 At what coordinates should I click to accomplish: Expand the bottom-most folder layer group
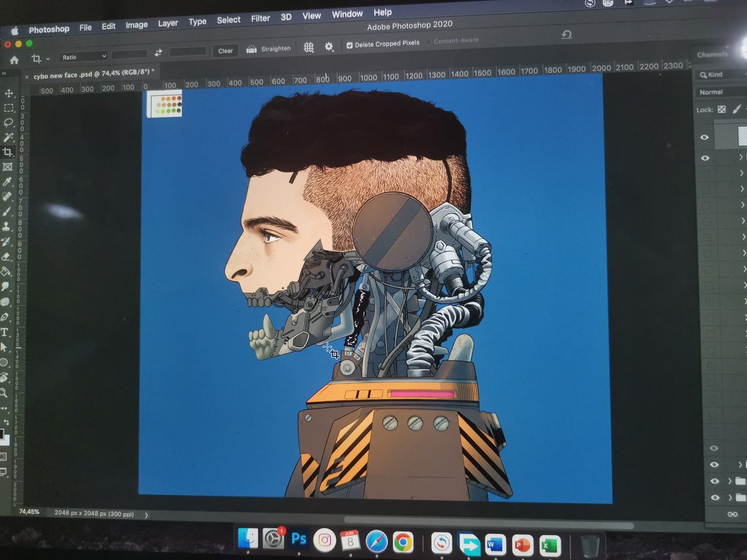point(729,498)
